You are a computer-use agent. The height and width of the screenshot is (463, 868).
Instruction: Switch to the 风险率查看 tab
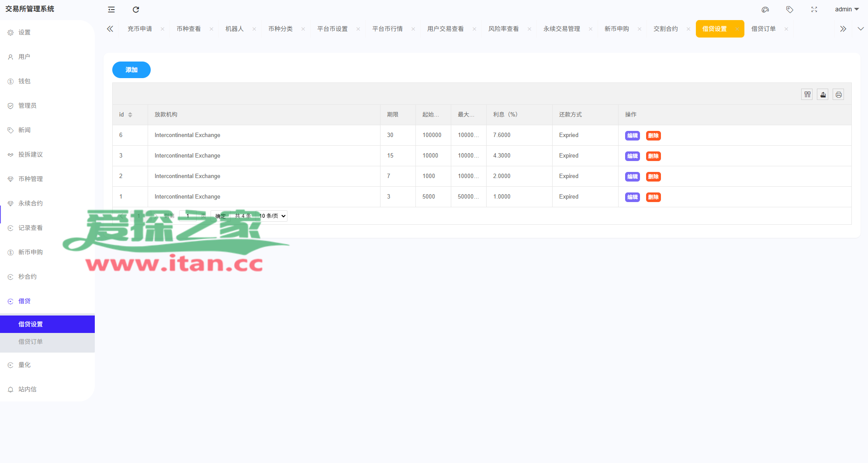click(x=503, y=29)
